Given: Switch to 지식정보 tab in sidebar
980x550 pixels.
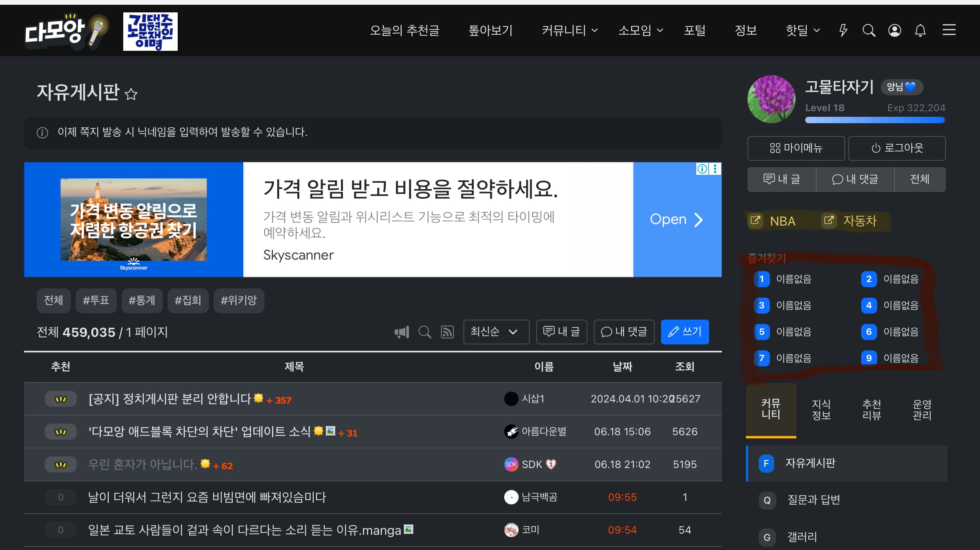Looking at the screenshot, I should pyautogui.click(x=821, y=410).
